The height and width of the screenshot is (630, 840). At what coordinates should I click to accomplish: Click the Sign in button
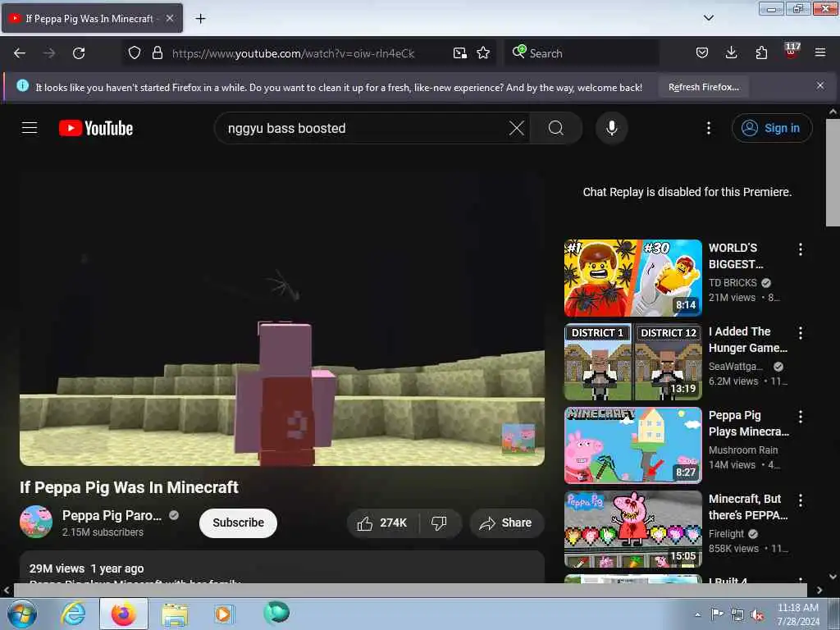coord(772,128)
